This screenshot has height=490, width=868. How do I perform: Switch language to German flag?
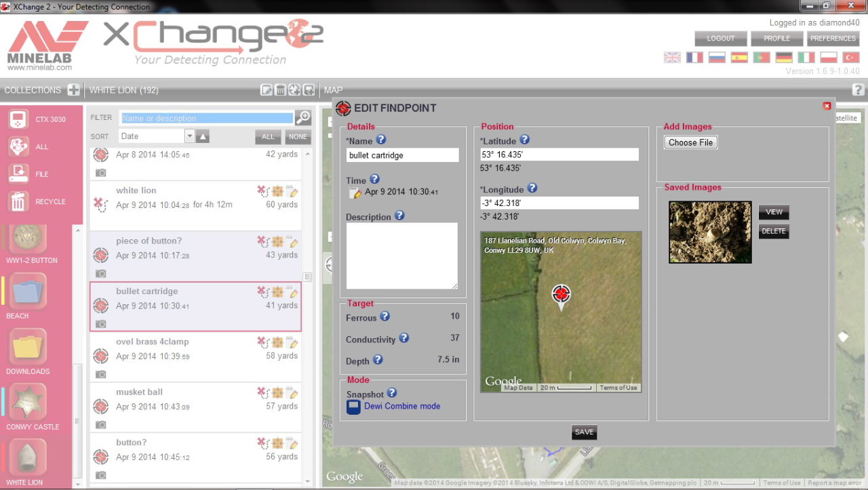point(784,58)
